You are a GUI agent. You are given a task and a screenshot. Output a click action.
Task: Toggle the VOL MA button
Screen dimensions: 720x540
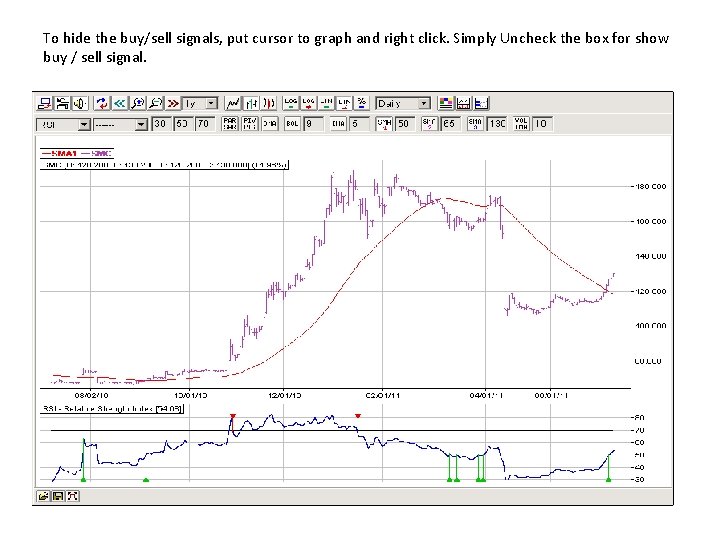tap(521, 124)
